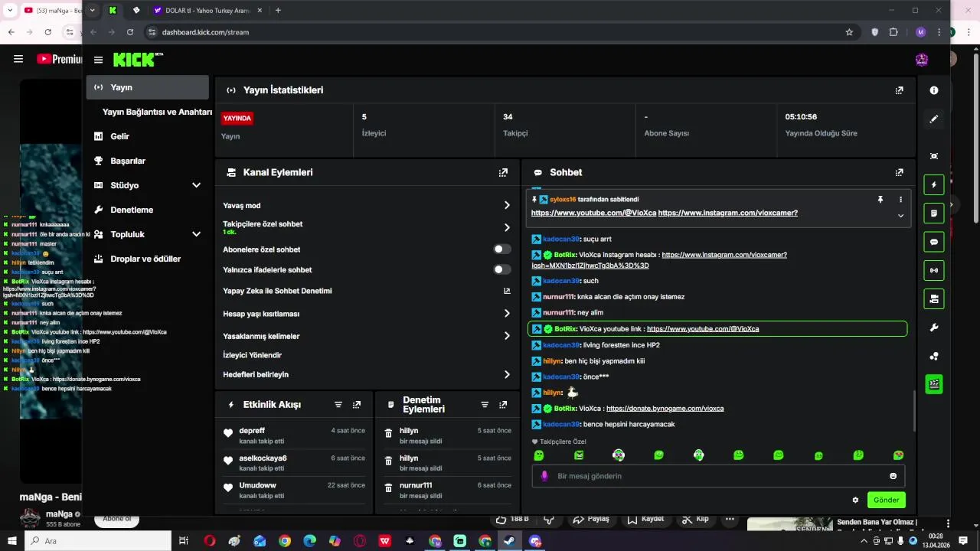Click Kaydet button in YouTube window

click(645, 519)
